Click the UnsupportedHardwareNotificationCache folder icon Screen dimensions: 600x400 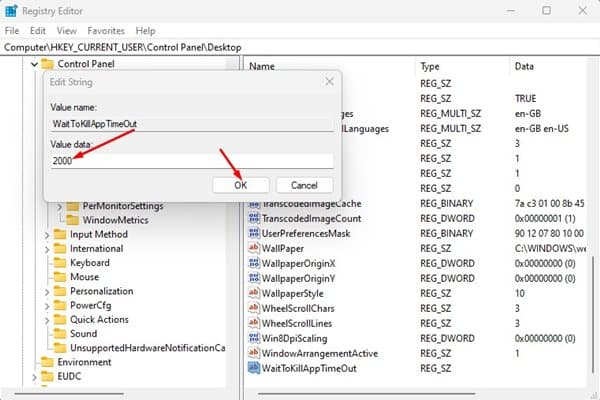[60, 348]
